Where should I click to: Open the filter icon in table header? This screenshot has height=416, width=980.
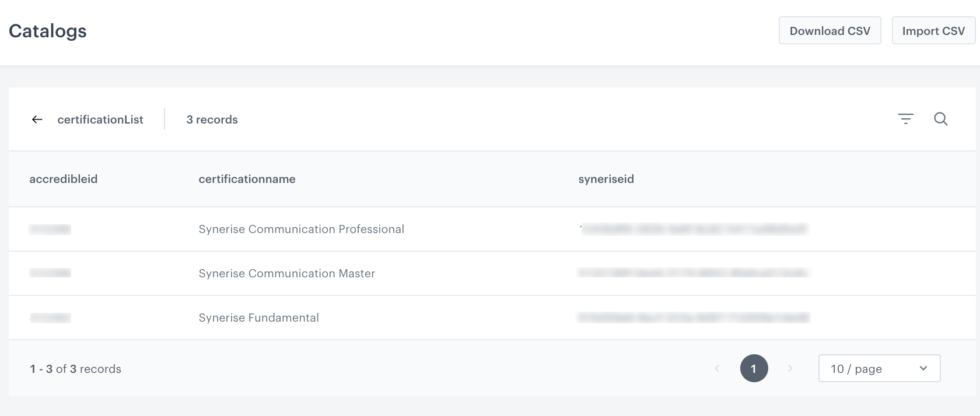click(x=905, y=119)
